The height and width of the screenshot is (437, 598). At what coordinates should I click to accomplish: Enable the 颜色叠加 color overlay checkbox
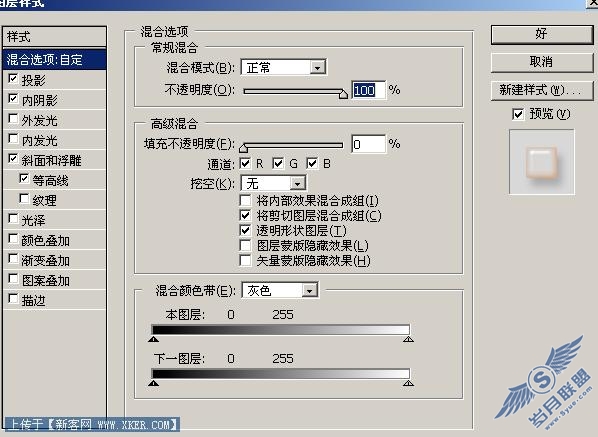click(13, 239)
